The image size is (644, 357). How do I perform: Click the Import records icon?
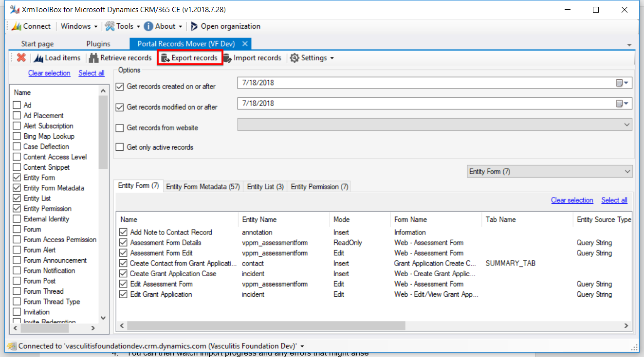(x=227, y=58)
